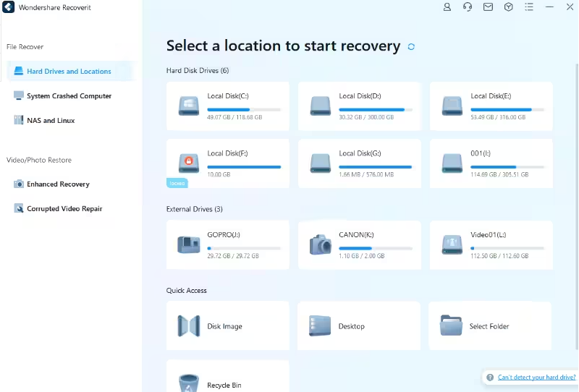The image size is (579, 392).
Task: Click the CANON(K:) usage bar
Action: tap(375, 248)
